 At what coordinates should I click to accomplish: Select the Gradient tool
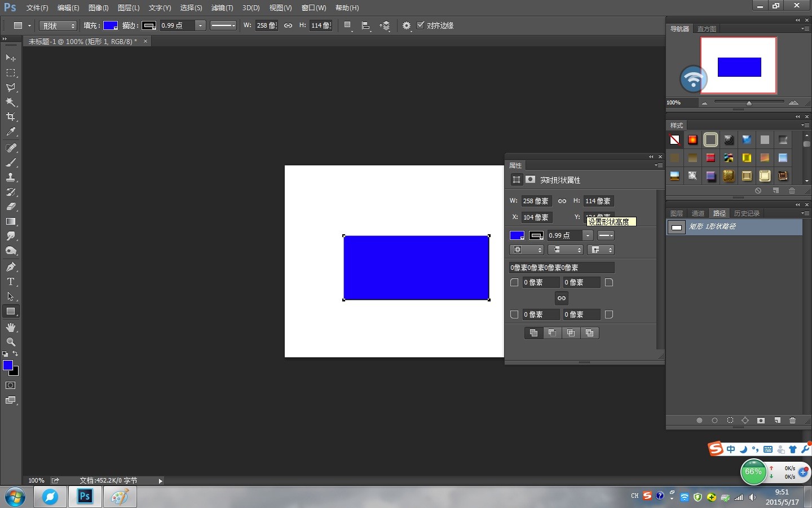(11, 221)
